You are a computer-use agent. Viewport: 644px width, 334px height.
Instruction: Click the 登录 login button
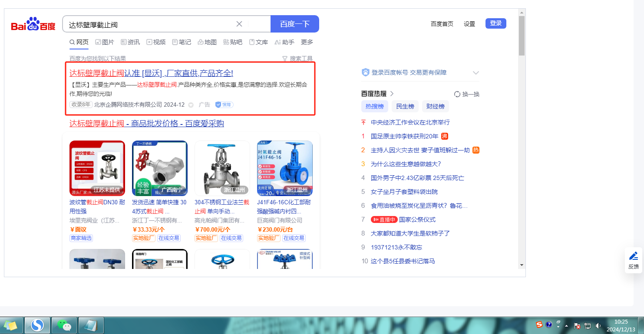click(x=495, y=23)
